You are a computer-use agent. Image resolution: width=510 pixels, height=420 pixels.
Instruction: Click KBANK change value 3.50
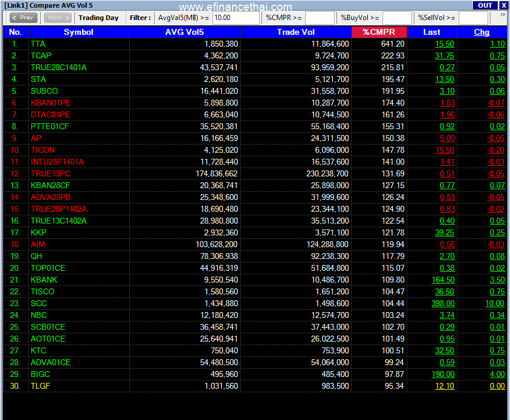498,280
